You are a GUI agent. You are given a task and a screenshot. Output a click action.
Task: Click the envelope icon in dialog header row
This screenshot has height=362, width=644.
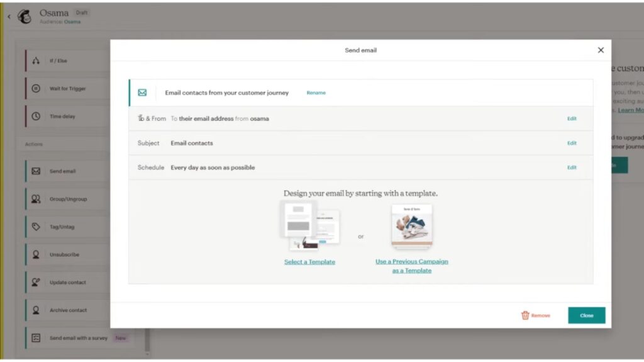(x=142, y=93)
